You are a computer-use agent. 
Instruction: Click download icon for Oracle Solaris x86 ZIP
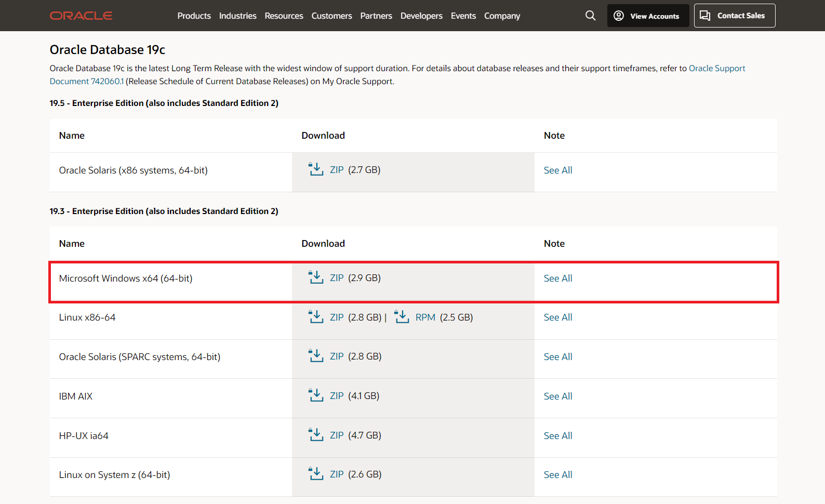pyautogui.click(x=316, y=169)
